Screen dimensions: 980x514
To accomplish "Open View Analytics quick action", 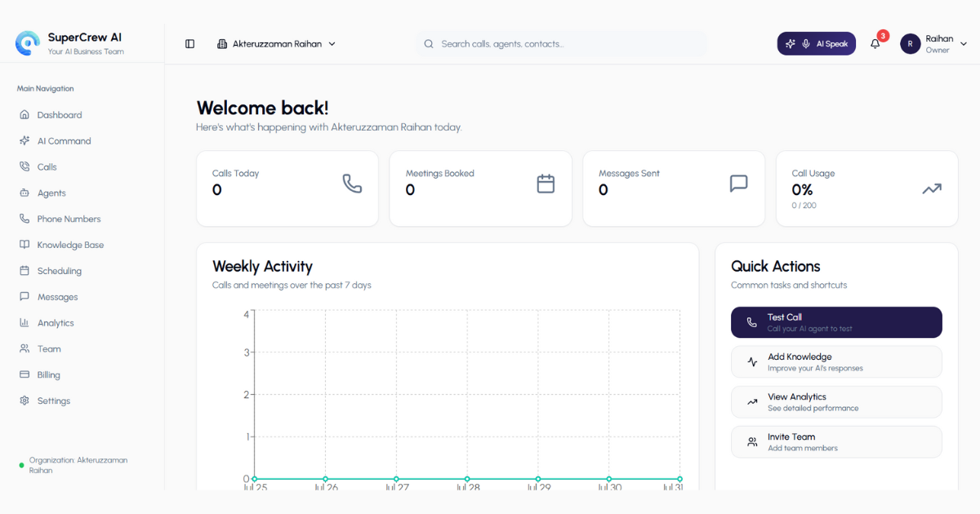I will pos(836,402).
